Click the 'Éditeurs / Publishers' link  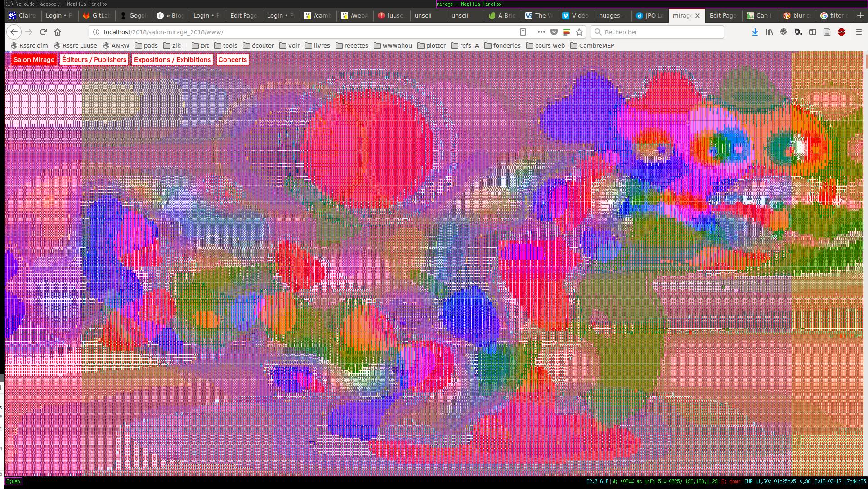pyautogui.click(x=94, y=59)
